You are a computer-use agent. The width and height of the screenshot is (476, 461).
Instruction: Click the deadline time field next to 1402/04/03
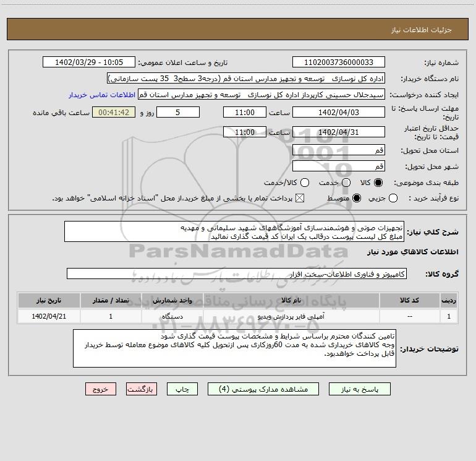tap(245, 113)
